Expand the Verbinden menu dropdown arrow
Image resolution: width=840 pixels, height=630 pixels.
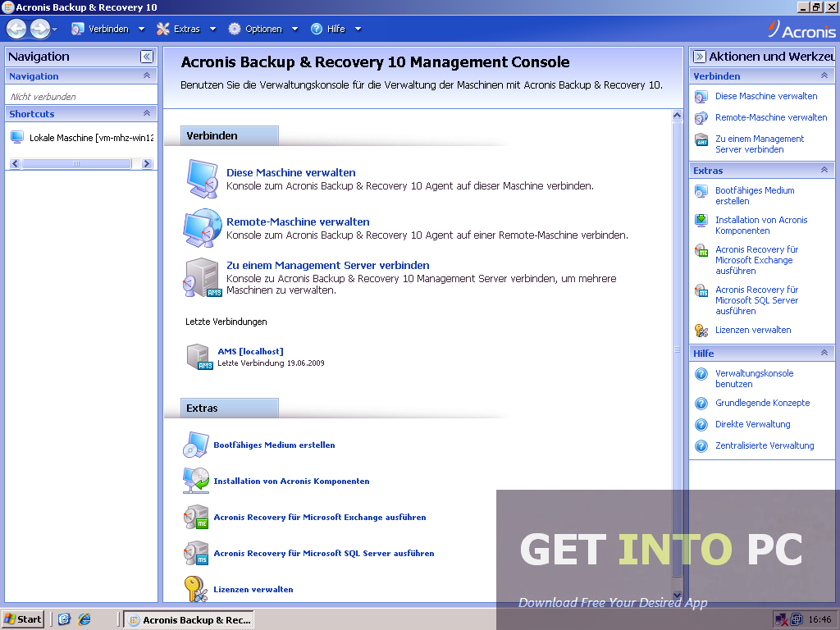(141, 29)
